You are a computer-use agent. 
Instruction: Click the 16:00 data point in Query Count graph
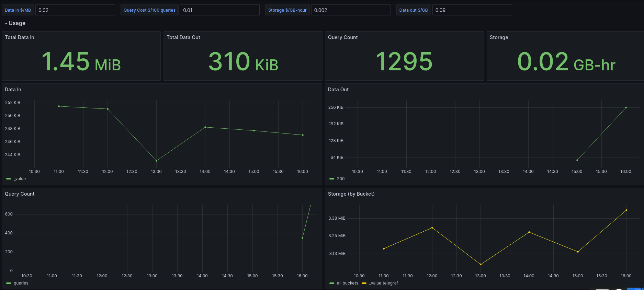[302, 238]
